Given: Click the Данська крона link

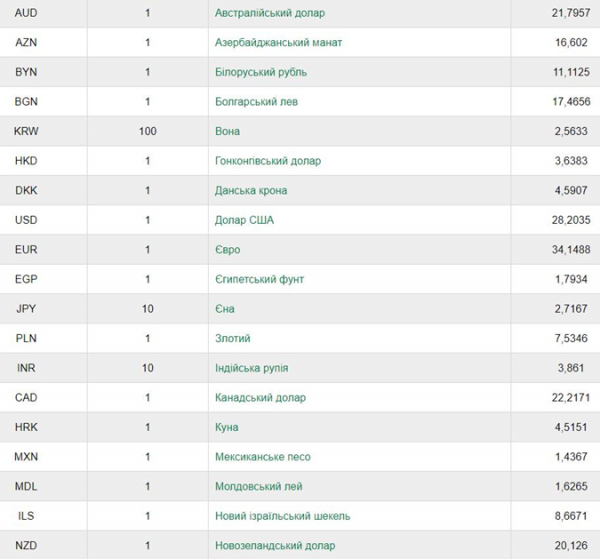Looking at the screenshot, I should 251,191.
